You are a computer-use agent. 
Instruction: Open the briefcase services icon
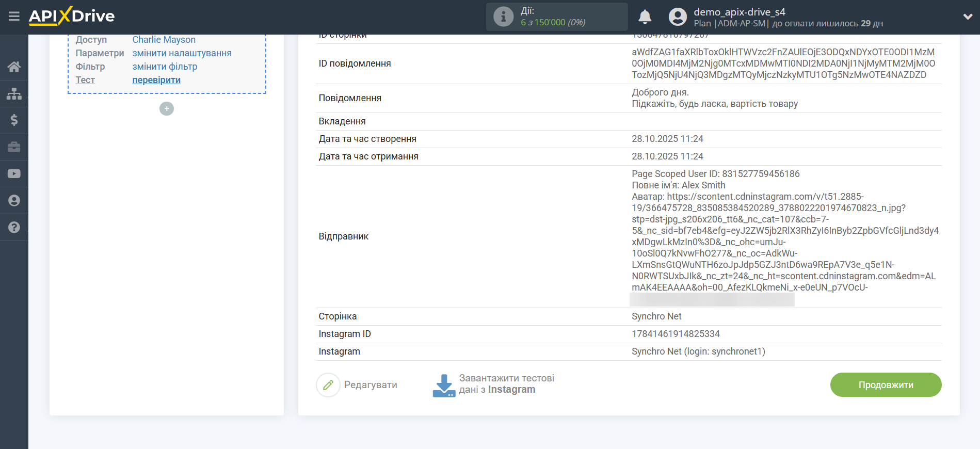coord(14,147)
